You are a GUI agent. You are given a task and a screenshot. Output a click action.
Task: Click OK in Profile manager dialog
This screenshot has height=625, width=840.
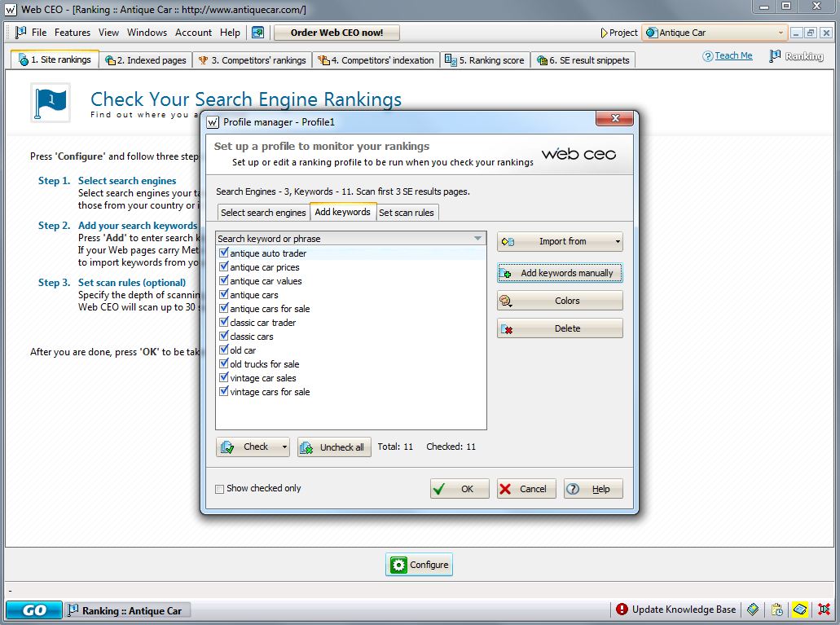460,489
